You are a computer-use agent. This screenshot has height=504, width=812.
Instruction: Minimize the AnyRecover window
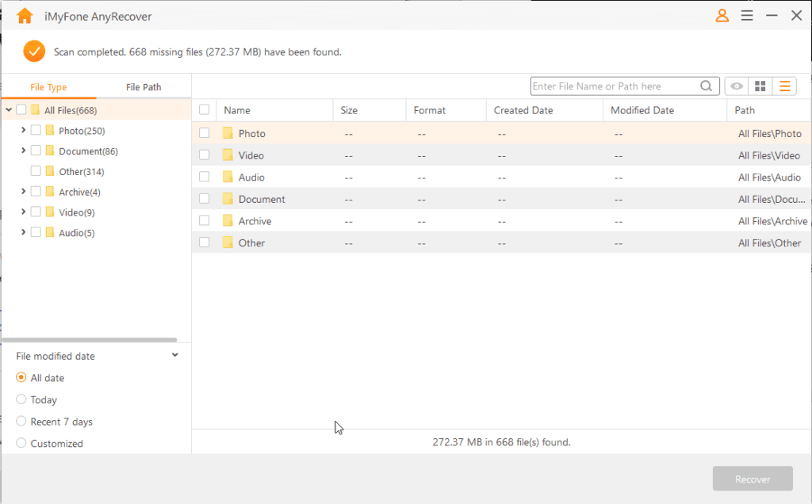(x=772, y=16)
